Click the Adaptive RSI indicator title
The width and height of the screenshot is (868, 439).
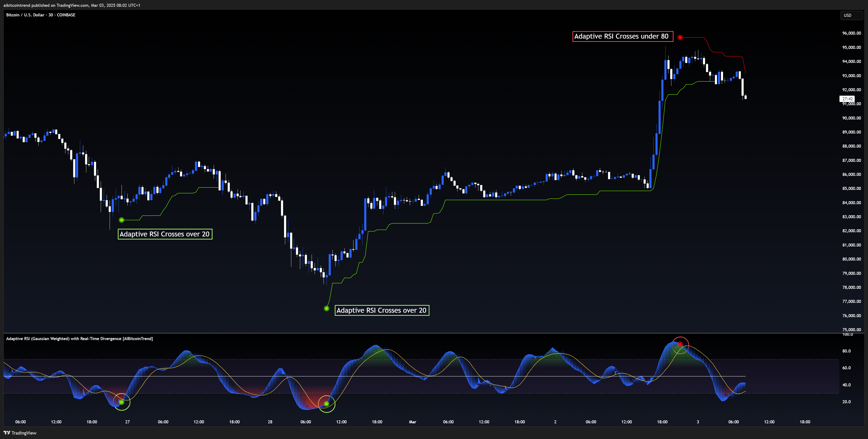point(79,338)
